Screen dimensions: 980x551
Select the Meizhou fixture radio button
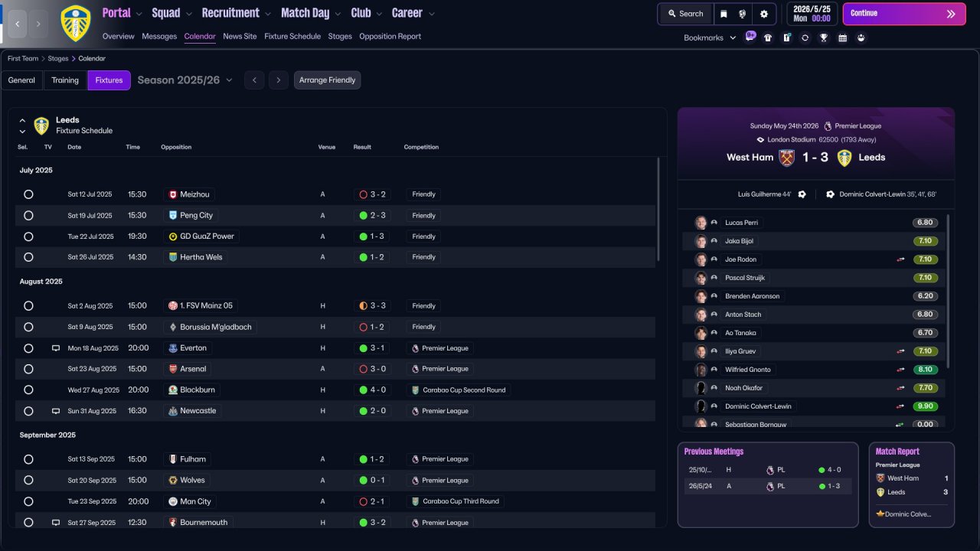pyautogui.click(x=28, y=194)
